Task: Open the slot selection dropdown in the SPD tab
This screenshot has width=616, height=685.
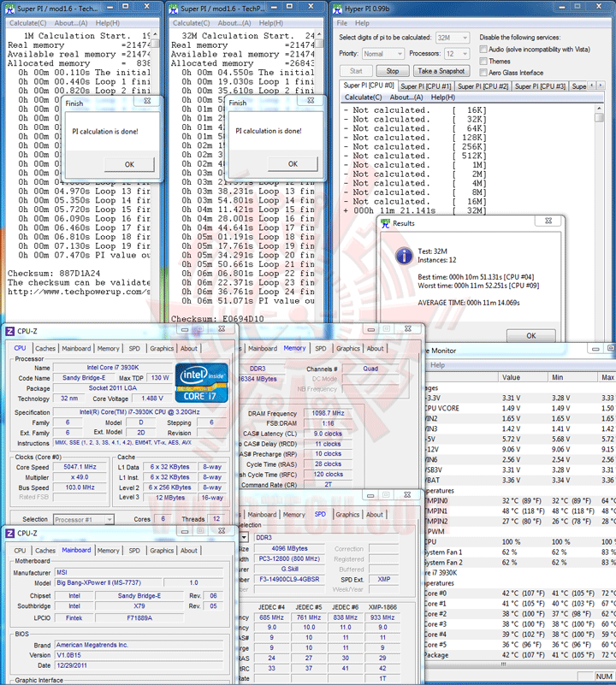Action: (244, 537)
